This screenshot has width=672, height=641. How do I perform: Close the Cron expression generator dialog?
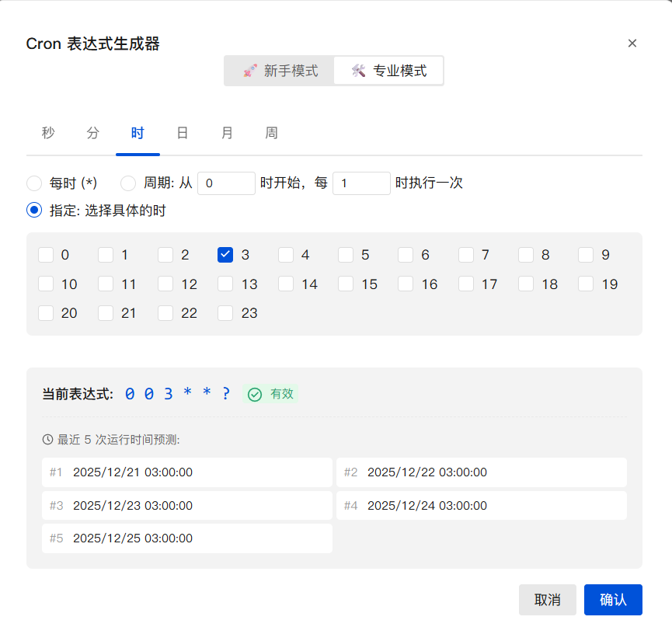(x=632, y=44)
